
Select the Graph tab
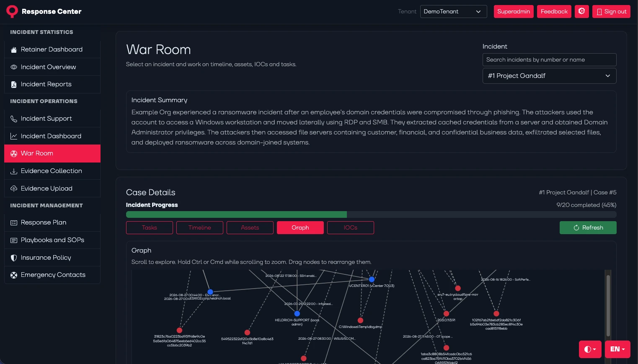[300, 227]
